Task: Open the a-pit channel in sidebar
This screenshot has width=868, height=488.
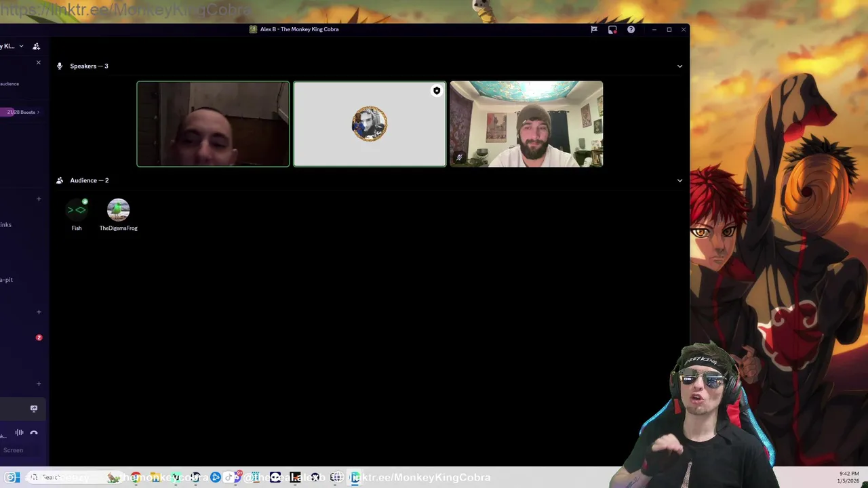Action: click(x=7, y=280)
